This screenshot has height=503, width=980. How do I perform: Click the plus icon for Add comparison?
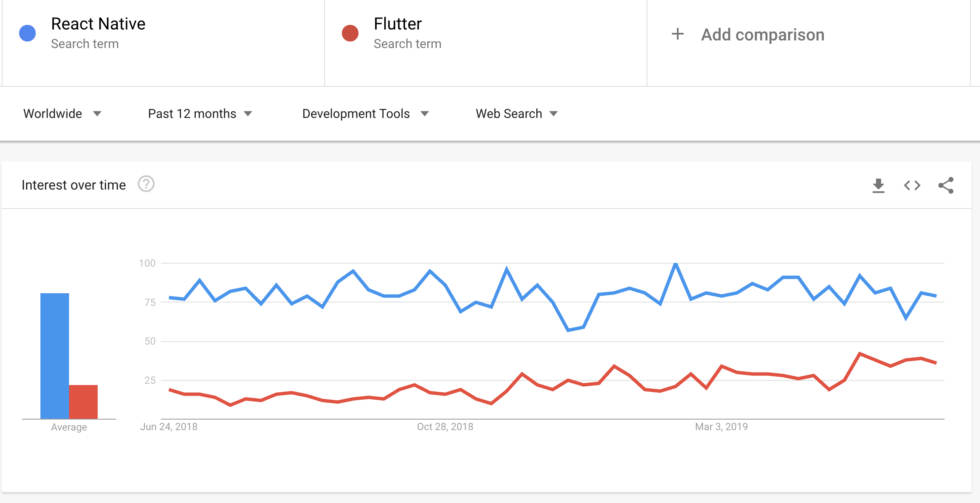(x=678, y=34)
